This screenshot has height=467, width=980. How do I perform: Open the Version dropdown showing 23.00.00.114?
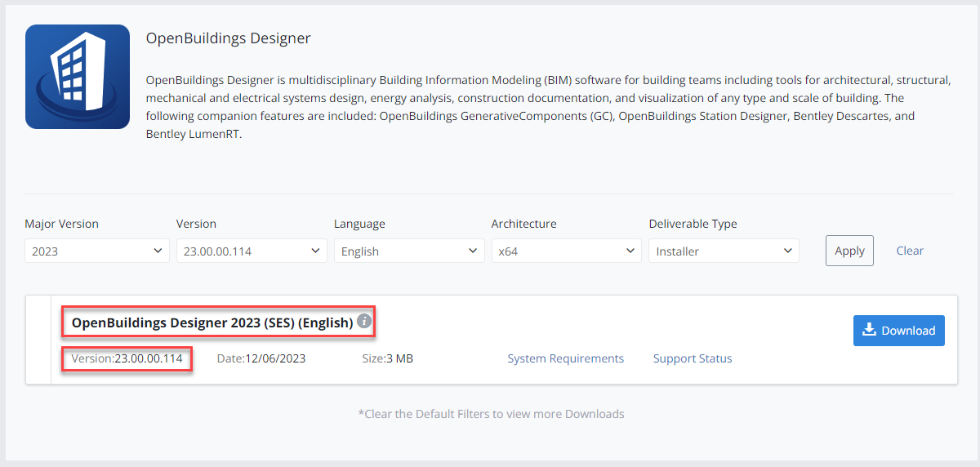(252, 251)
